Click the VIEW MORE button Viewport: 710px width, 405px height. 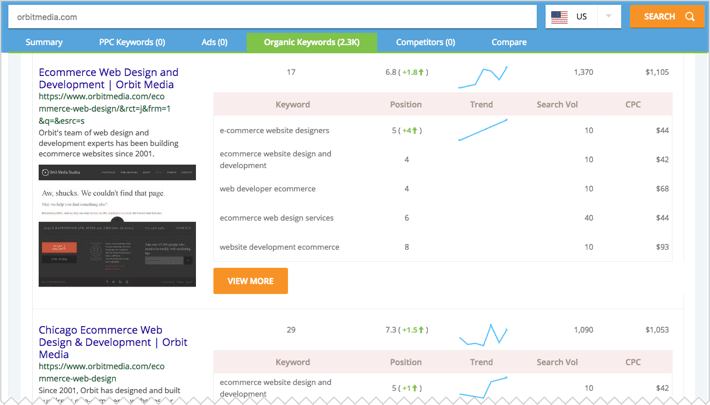250,281
